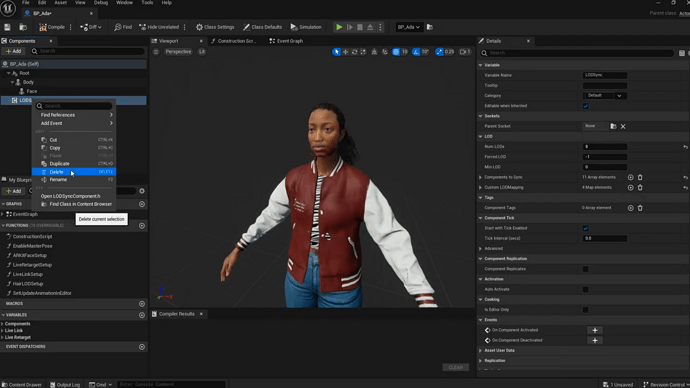
Task: Open the Lit view mode dropdown
Action: pyautogui.click(x=202, y=52)
